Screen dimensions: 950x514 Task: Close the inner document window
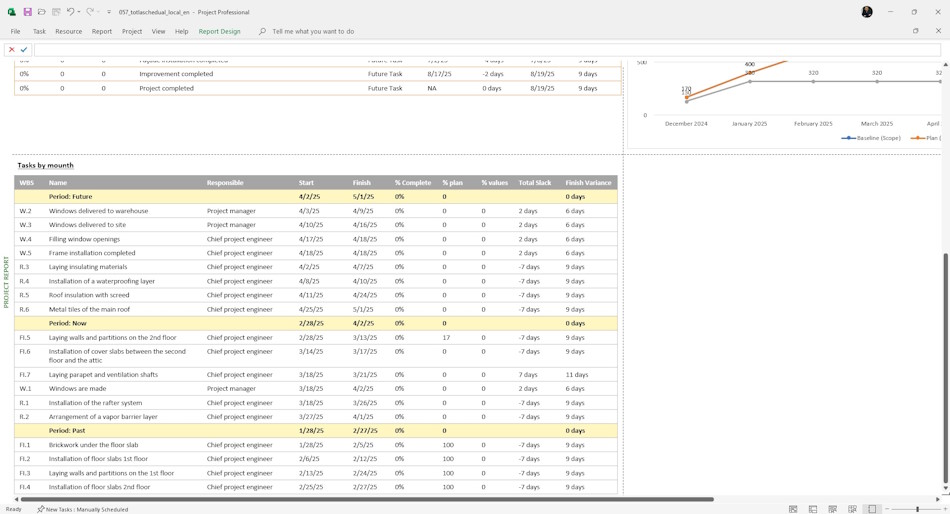point(938,31)
